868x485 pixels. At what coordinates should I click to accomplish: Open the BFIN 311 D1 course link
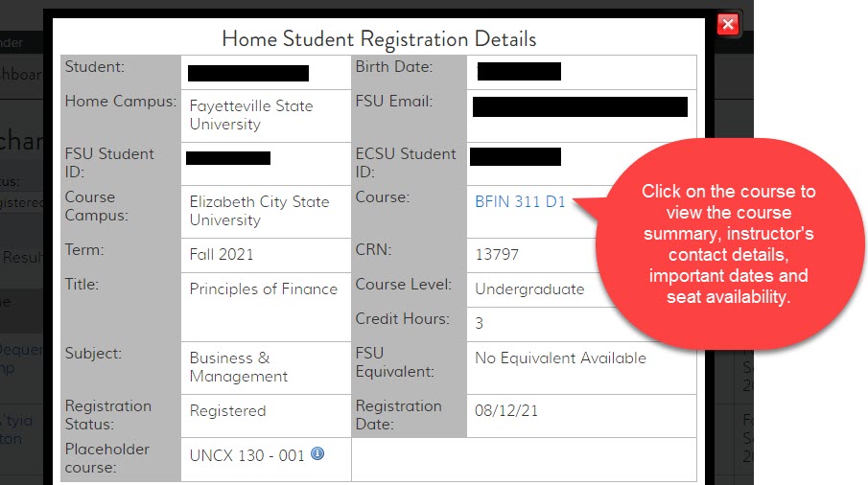coord(521,202)
